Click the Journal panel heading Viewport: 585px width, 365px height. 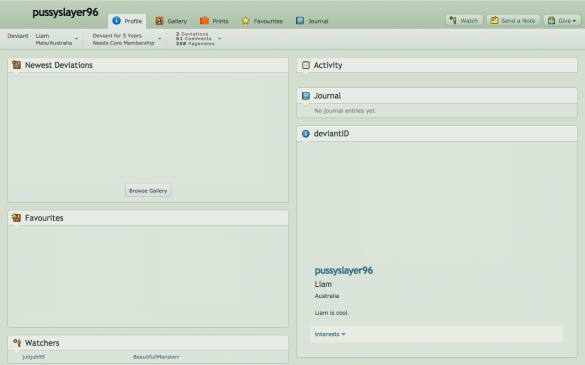click(x=327, y=96)
